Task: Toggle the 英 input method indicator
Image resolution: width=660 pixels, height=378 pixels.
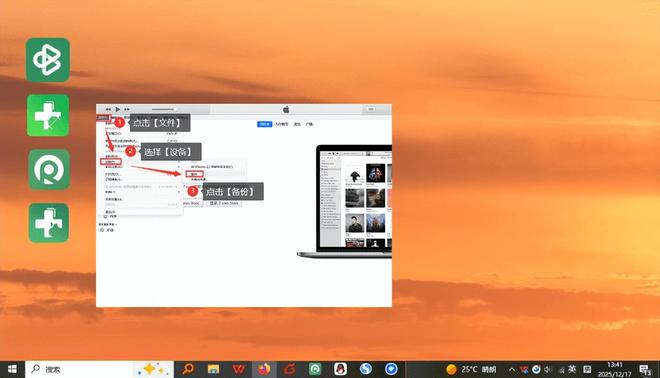Action: [572, 369]
